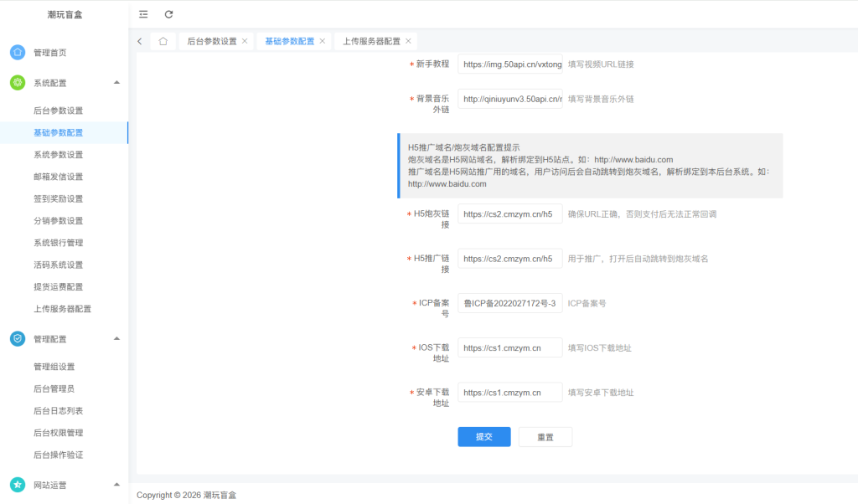Click the H5炮灰链接 URL field
Viewport: 858px width, 504px height.
[x=509, y=213]
